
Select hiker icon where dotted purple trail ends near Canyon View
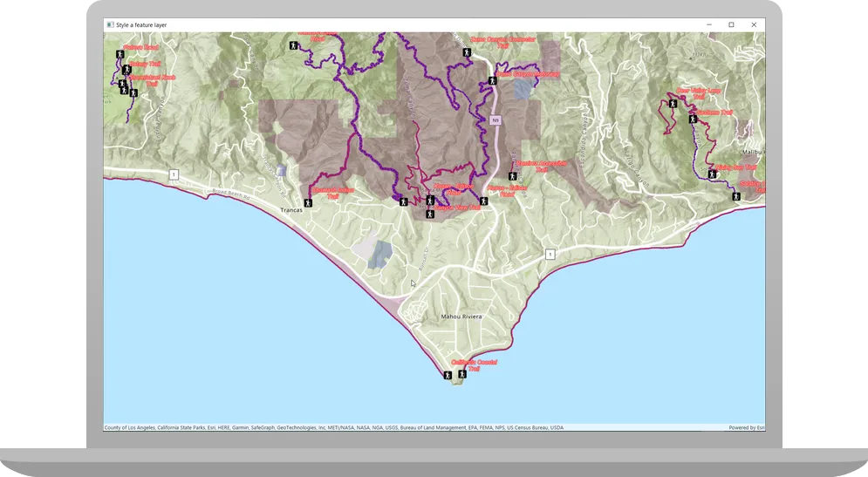(x=404, y=202)
